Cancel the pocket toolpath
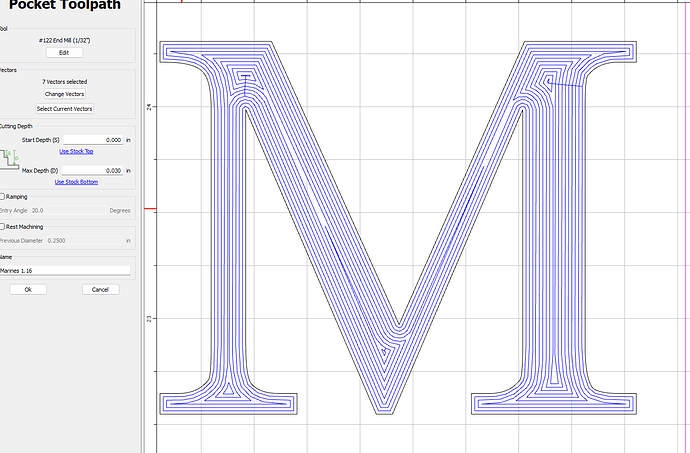The width and height of the screenshot is (690, 453). click(x=100, y=289)
